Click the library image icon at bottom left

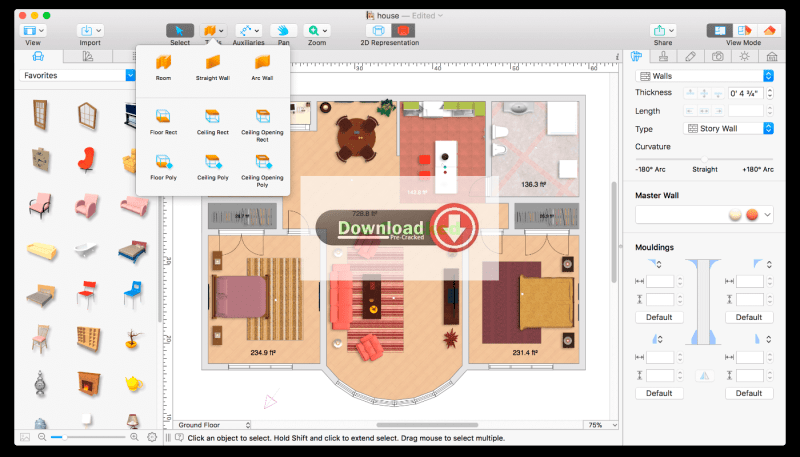pos(24,437)
